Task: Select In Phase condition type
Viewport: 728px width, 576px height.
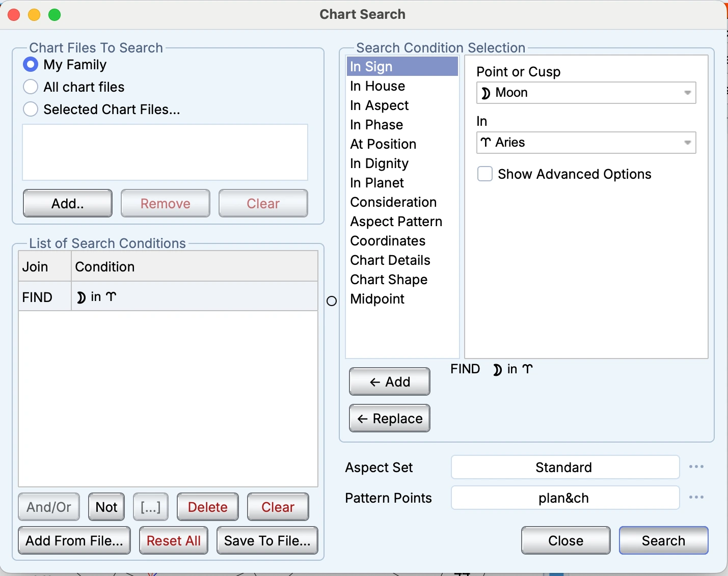Action: coord(402,125)
